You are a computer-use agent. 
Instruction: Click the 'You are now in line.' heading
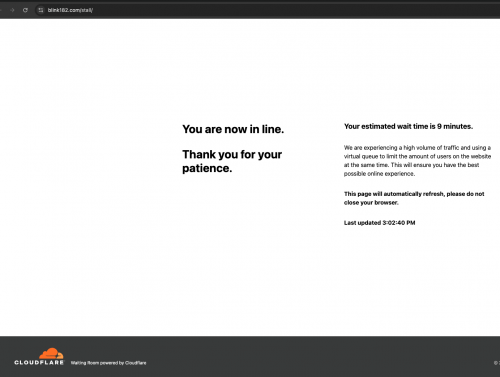233,129
